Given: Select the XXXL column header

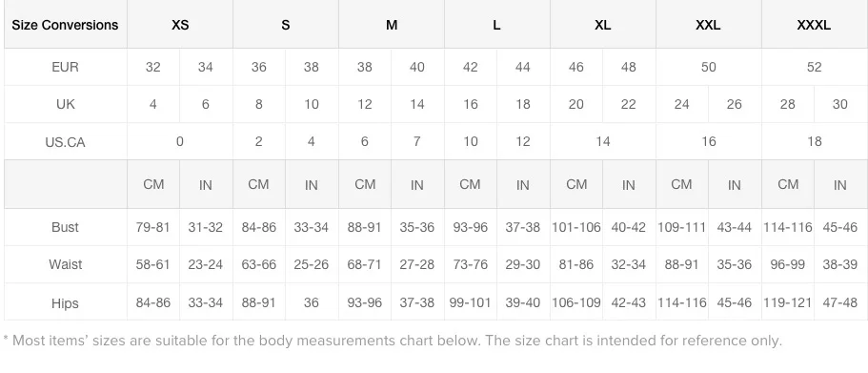Looking at the screenshot, I should point(814,25).
